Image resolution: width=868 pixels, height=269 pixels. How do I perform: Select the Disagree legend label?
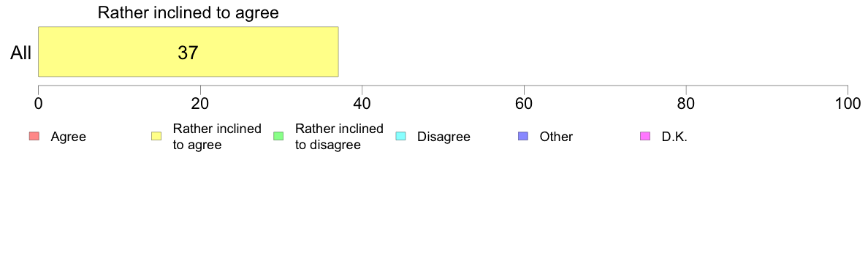click(443, 137)
